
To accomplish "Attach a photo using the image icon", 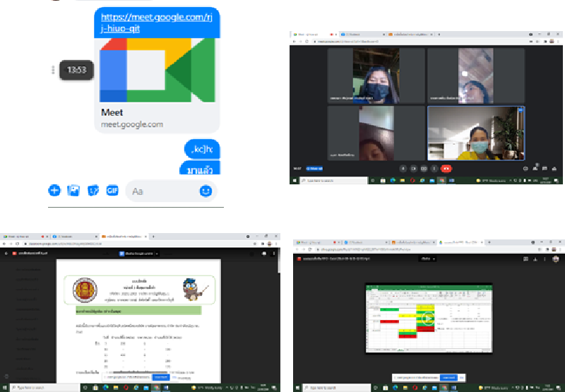I will tap(73, 190).
